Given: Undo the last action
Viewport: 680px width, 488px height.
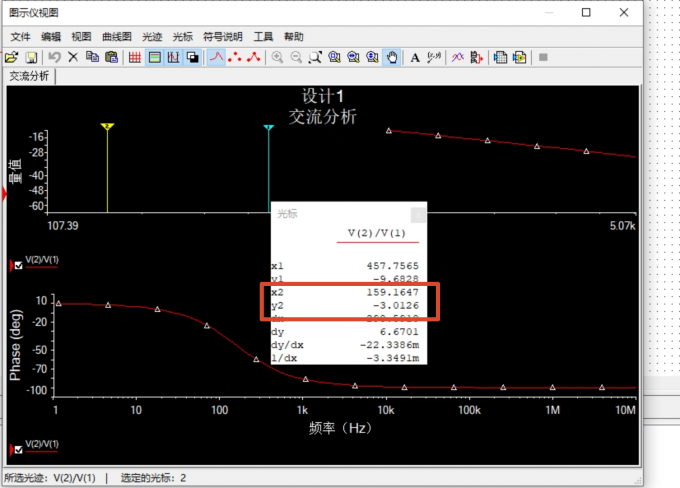Looking at the screenshot, I should [54, 57].
